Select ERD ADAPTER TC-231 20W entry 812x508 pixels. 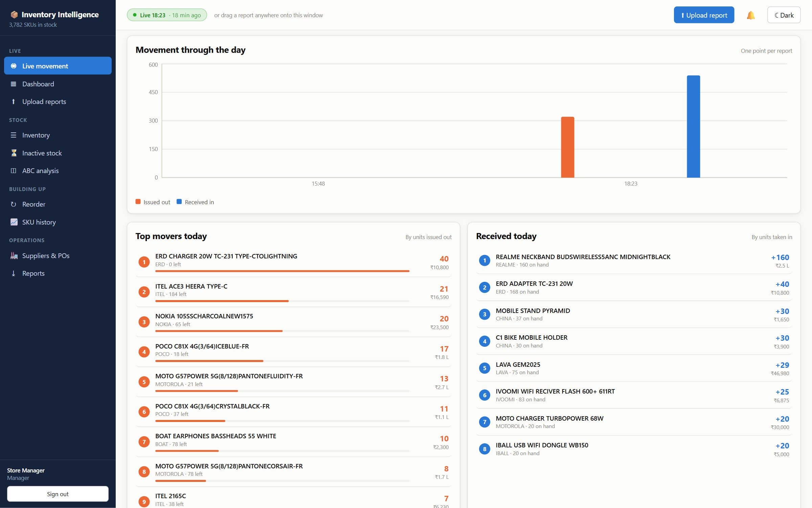[x=634, y=288]
